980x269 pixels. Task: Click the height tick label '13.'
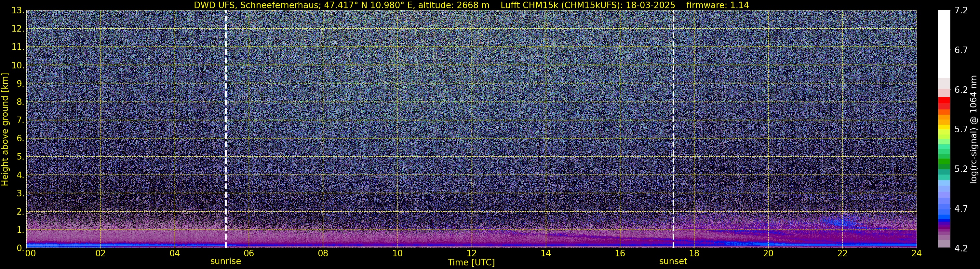[18, 11]
